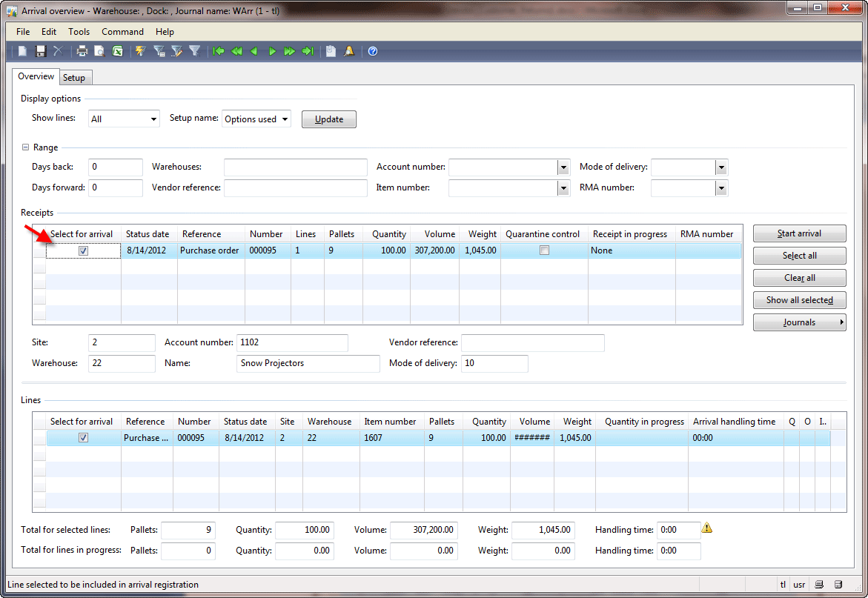Click the Print icon in the toolbar
This screenshot has height=598, width=868.
(x=82, y=51)
